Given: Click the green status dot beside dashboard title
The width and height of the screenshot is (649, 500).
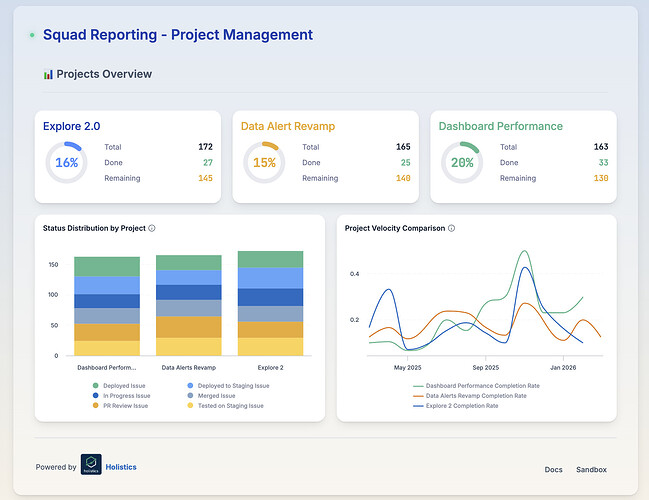Looking at the screenshot, I should 32,35.
